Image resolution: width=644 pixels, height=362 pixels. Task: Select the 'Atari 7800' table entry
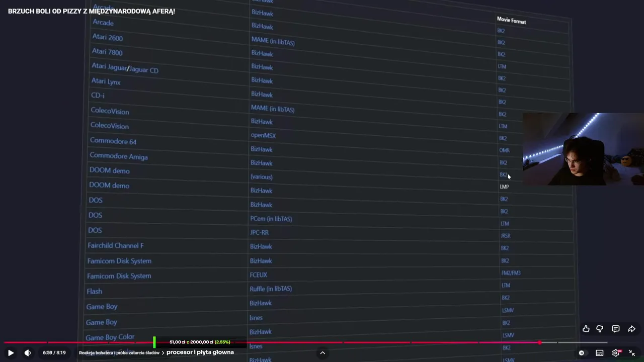(x=107, y=52)
